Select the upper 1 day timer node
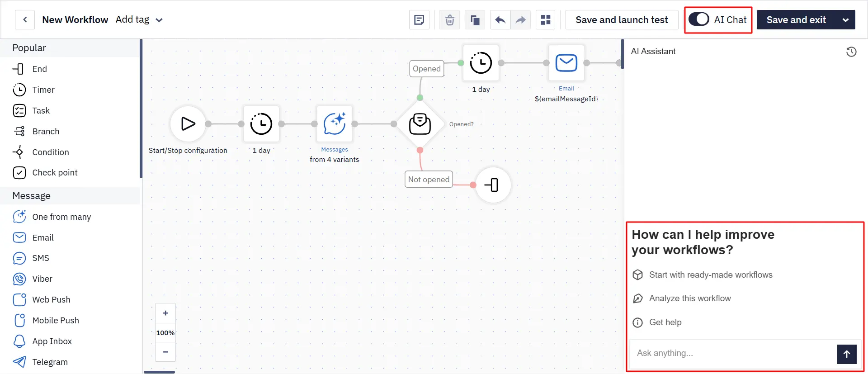868x374 pixels. pyautogui.click(x=481, y=63)
